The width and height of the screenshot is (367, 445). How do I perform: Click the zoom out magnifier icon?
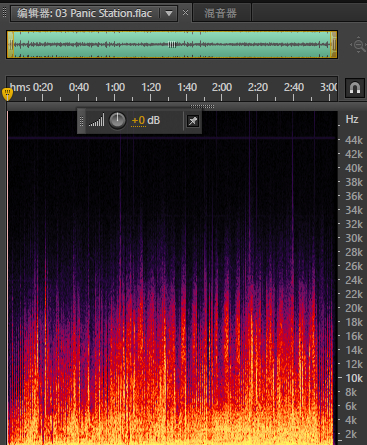point(359,45)
